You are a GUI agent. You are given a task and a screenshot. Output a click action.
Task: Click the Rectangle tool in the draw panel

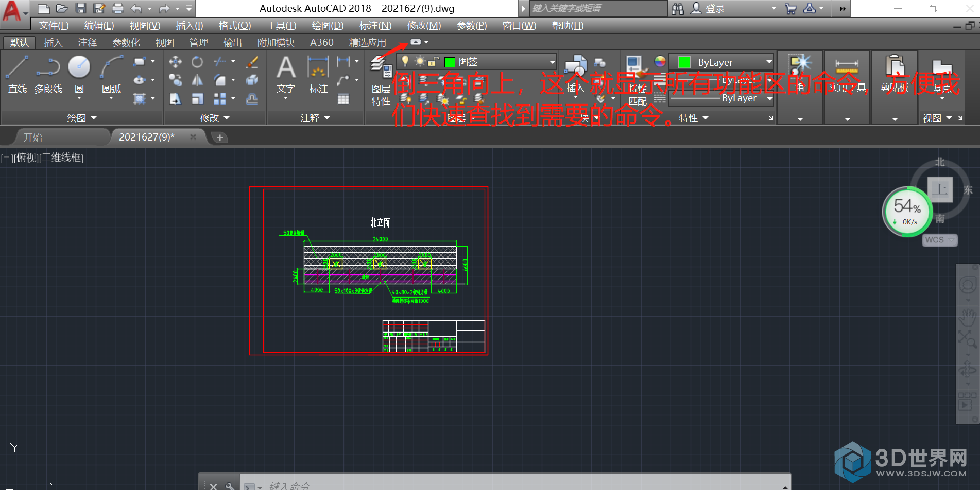tap(140, 62)
